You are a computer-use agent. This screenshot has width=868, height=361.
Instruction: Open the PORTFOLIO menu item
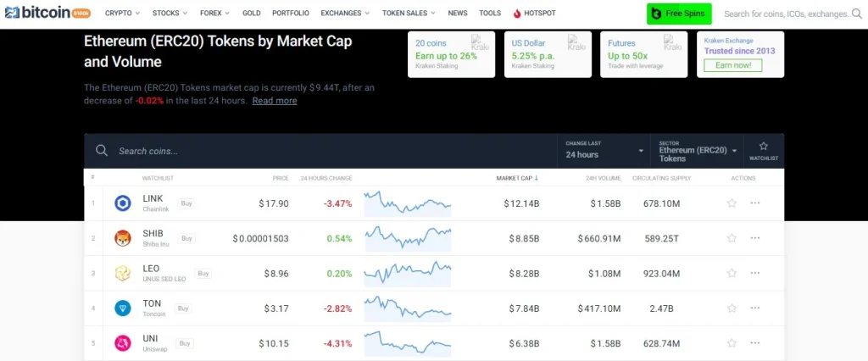click(291, 14)
